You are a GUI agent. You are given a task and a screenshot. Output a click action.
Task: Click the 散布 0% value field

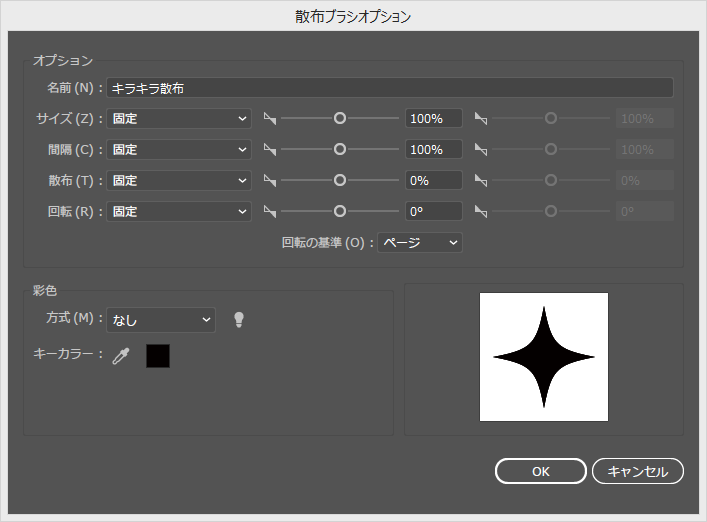click(x=434, y=181)
